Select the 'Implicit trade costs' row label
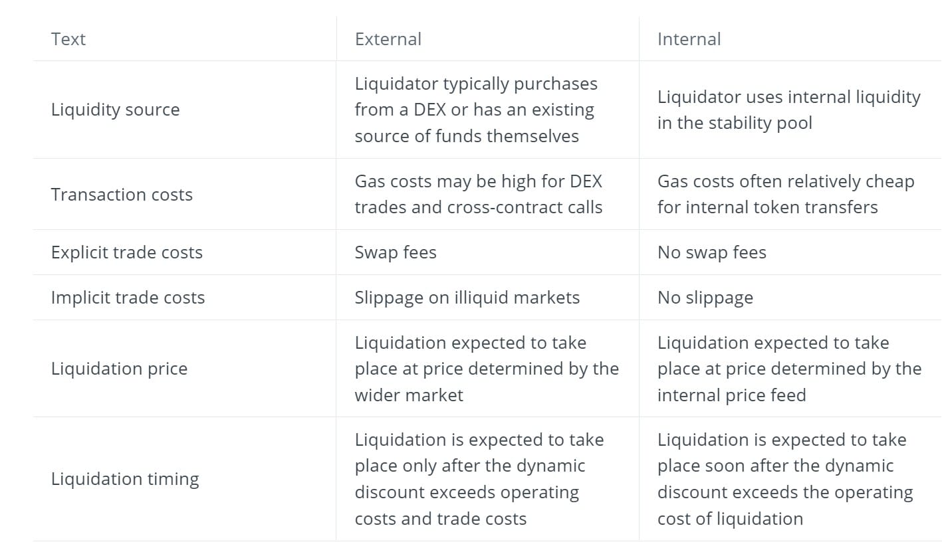Image resolution: width=942 pixels, height=560 pixels. click(128, 298)
